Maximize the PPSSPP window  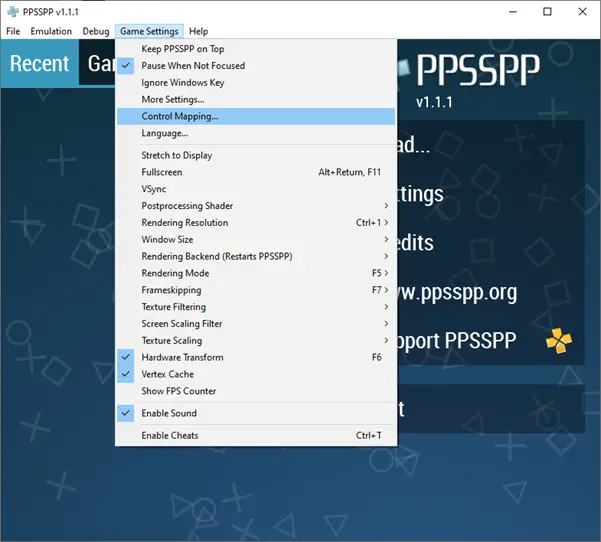click(547, 12)
